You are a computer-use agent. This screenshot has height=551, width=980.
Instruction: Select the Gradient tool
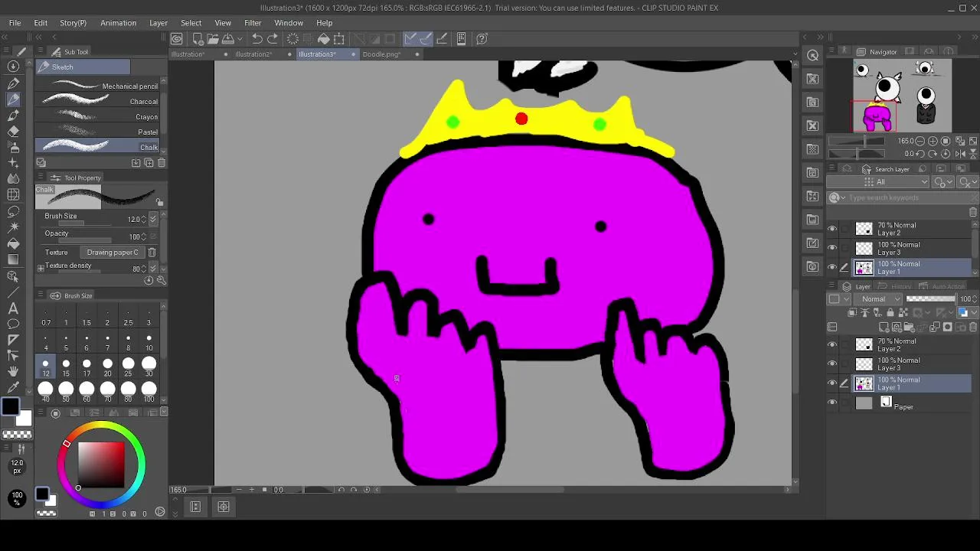coord(13,260)
